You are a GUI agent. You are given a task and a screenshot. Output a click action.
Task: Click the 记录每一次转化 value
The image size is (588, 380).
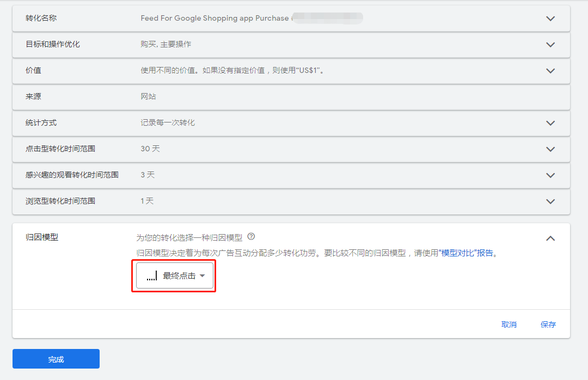coord(168,122)
